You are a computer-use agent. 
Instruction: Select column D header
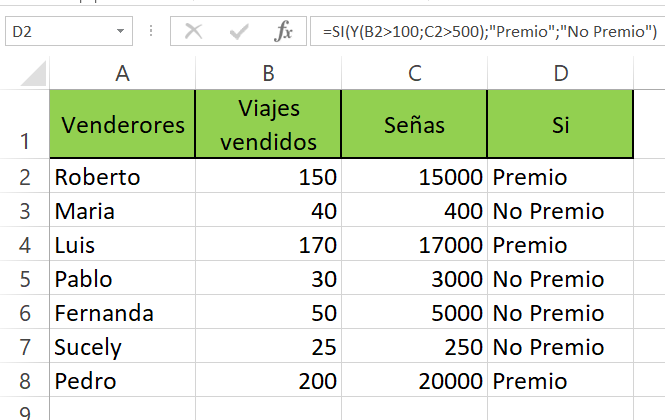point(560,73)
